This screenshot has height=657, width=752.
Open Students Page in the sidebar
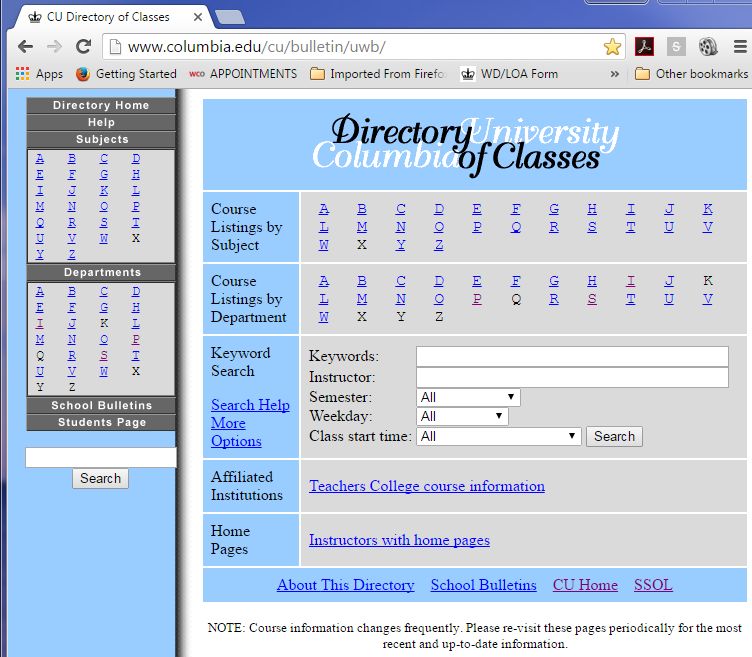[x=101, y=422]
